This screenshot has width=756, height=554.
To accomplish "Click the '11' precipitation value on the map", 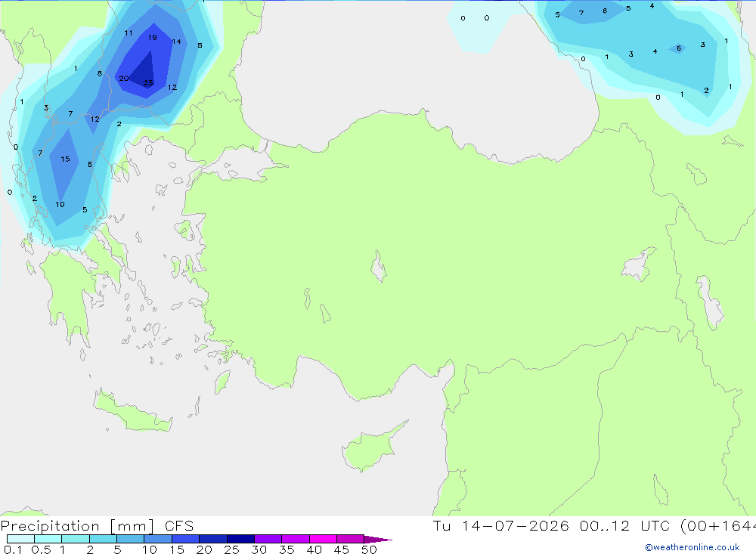I will coord(129,33).
